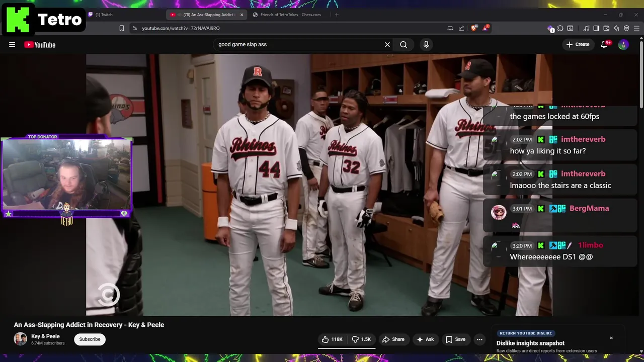Image resolution: width=644 pixels, height=362 pixels.
Task: Close the Dislike insights snapshot panel
Action: 611,338
